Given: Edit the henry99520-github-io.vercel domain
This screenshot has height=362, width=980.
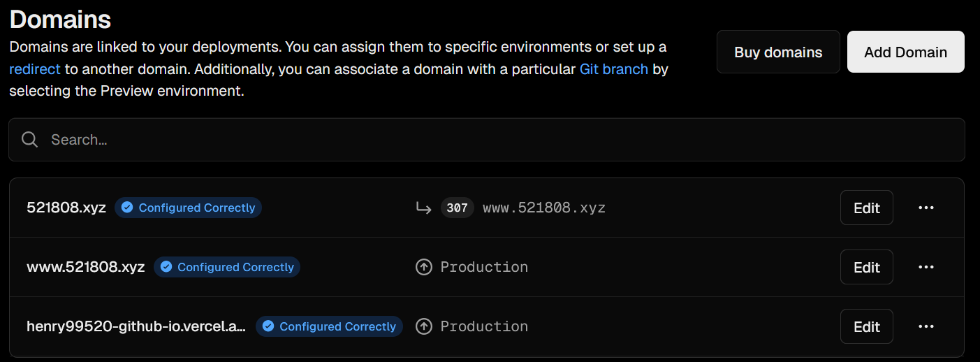Looking at the screenshot, I should tap(866, 326).
